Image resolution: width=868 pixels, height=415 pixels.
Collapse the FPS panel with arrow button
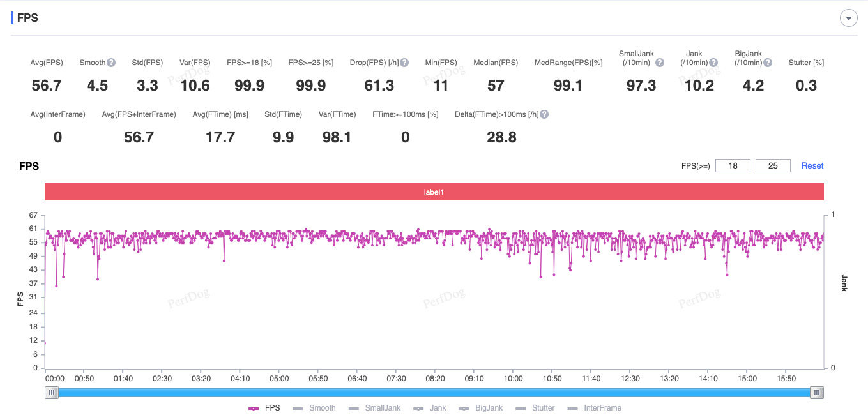(848, 19)
